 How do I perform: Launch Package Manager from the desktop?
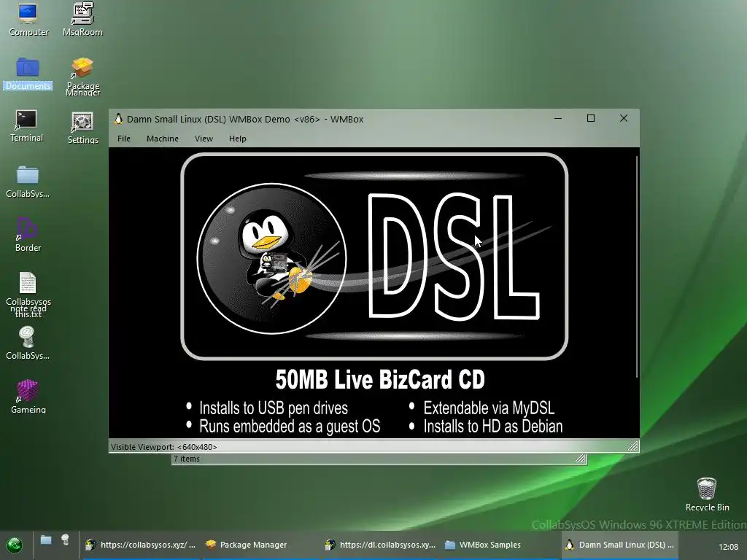tap(82, 76)
